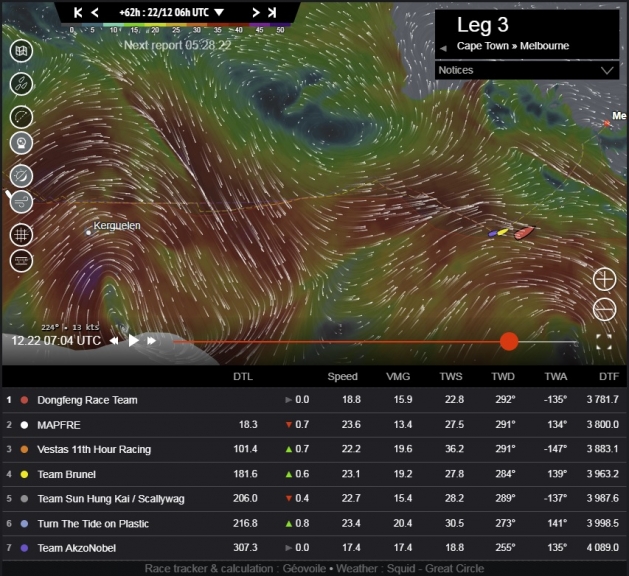Click the Turn The Tide blue dot
Image resolution: width=629 pixels, height=576 pixels.
24,523
